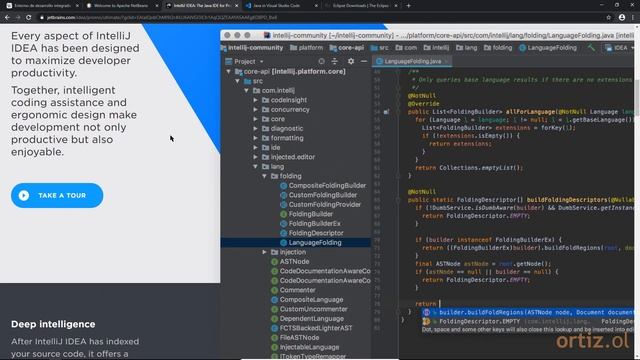640x360 pixels.
Task: Click the core-api breadcrumb
Action: click(347, 48)
